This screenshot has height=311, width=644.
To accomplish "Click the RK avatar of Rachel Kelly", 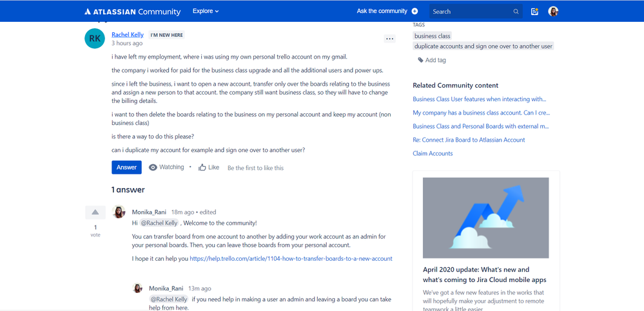I will coord(95,39).
